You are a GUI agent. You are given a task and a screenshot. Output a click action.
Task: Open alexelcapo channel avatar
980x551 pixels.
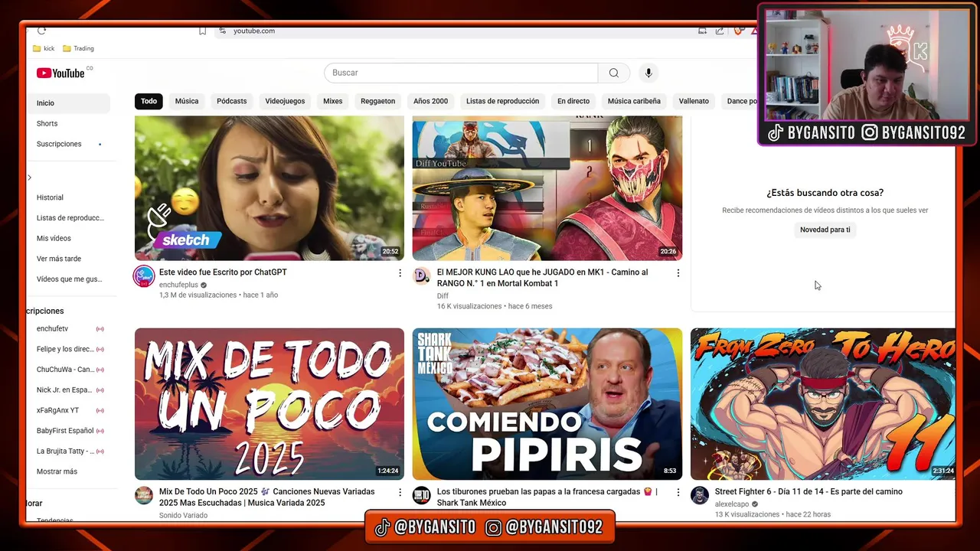(x=700, y=496)
